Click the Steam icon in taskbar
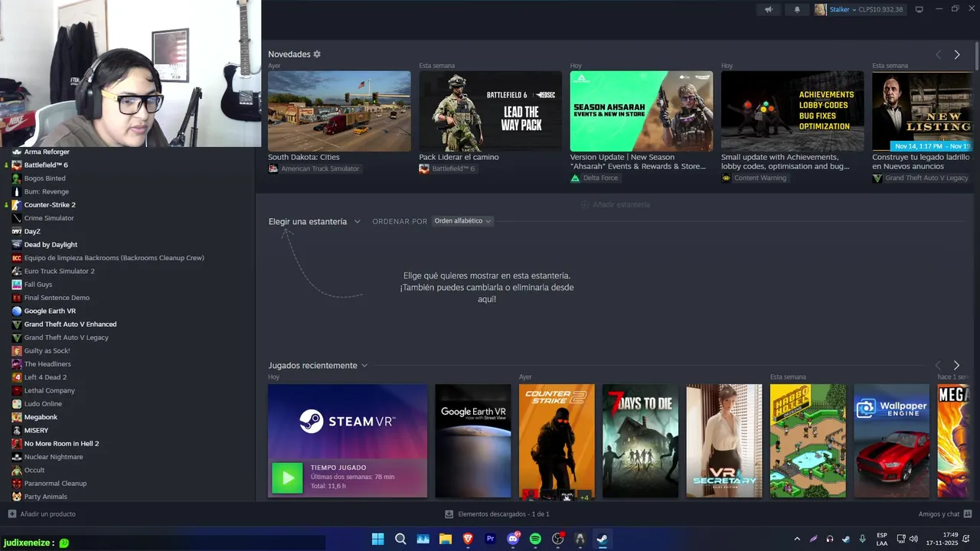This screenshot has width=980, height=551. tap(603, 539)
